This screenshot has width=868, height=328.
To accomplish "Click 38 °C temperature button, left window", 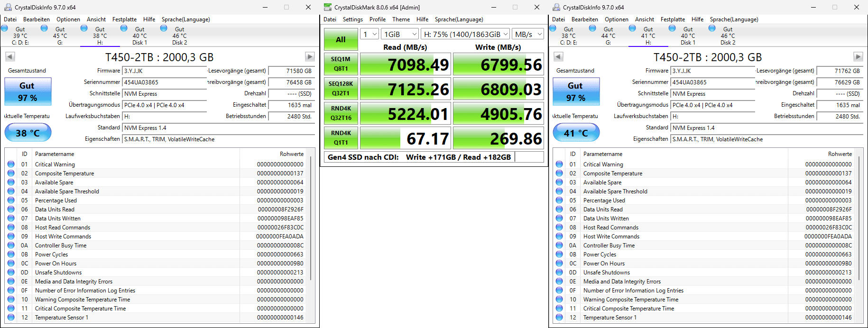I will (28, 133).
